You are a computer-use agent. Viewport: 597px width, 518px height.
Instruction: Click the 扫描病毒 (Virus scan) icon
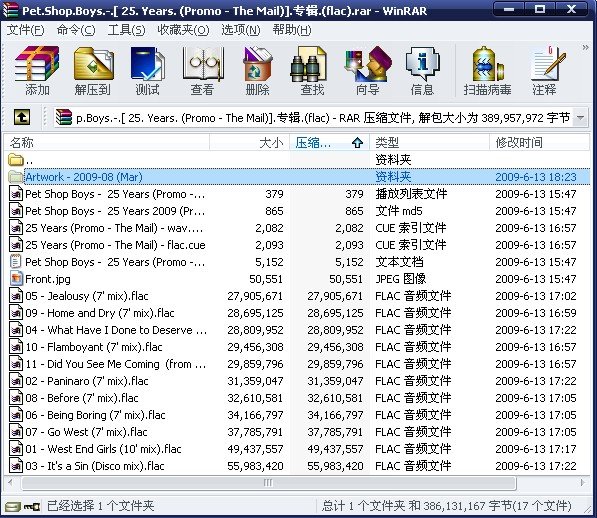coord(488,71)
